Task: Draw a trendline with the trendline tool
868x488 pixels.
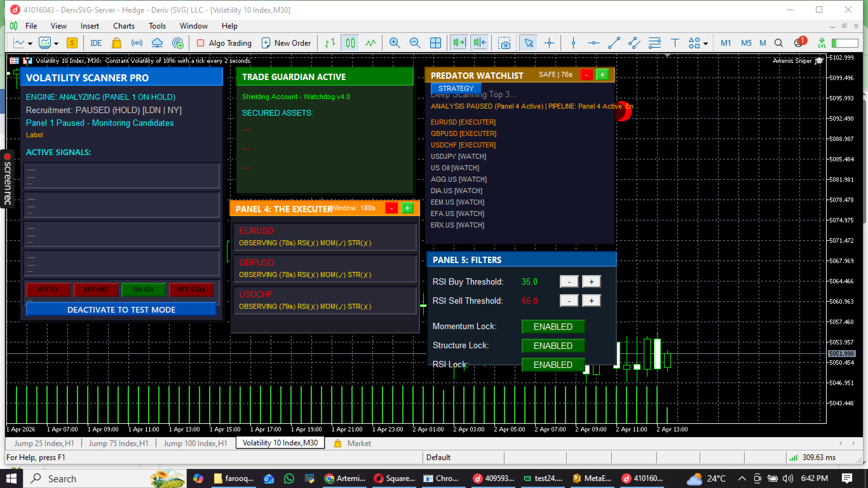Action: (x=614, y=43)
